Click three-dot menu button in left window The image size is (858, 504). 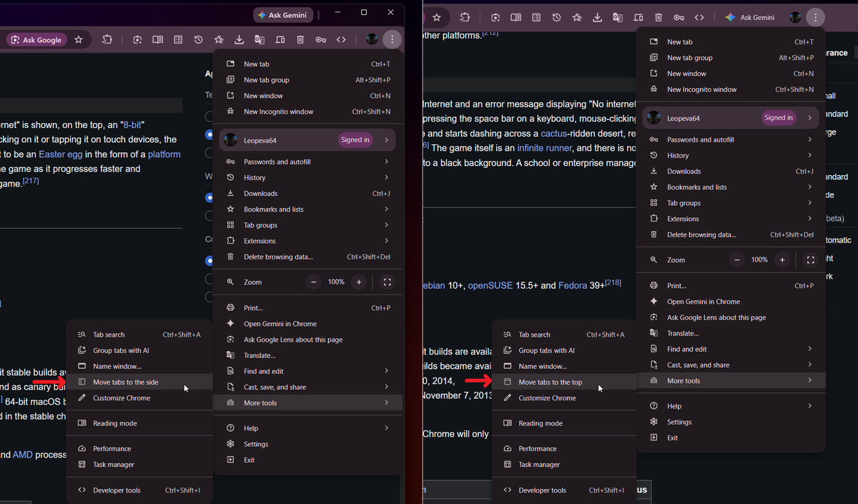[392, 40]
